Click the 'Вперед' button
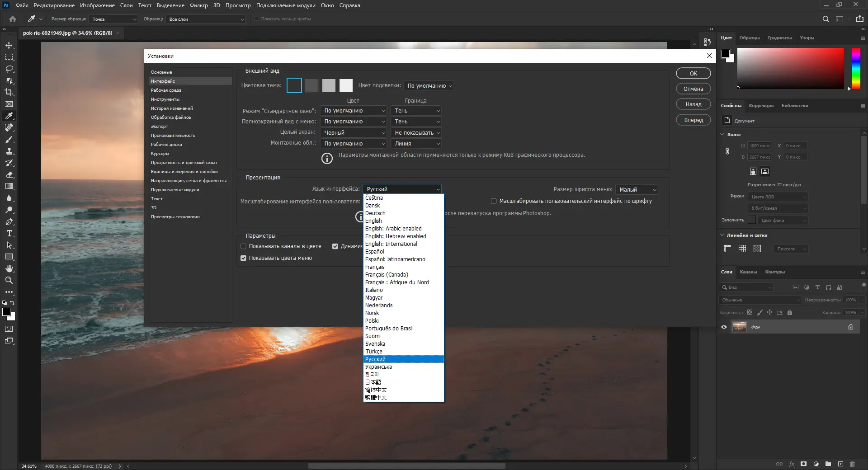 693,120
